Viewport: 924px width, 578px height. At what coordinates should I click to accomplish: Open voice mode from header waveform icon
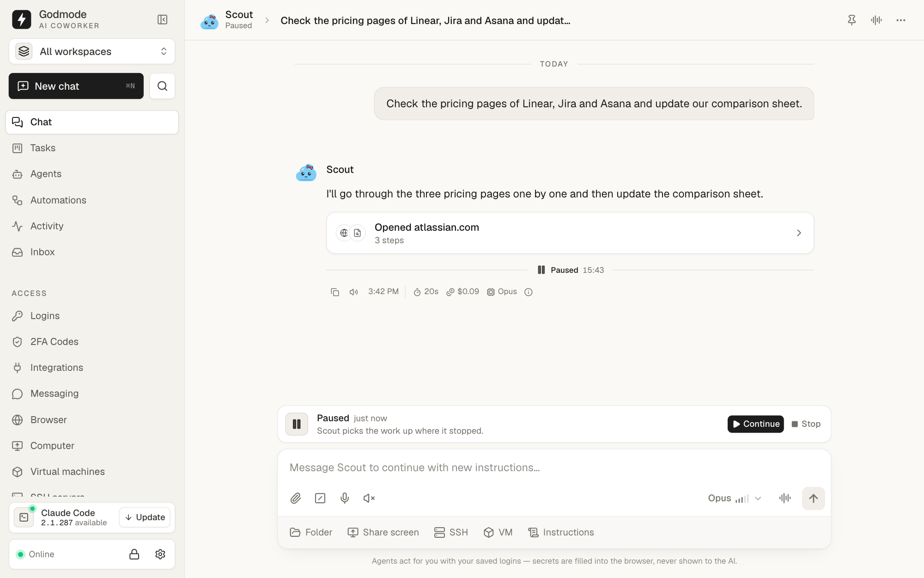coord(876,20)
